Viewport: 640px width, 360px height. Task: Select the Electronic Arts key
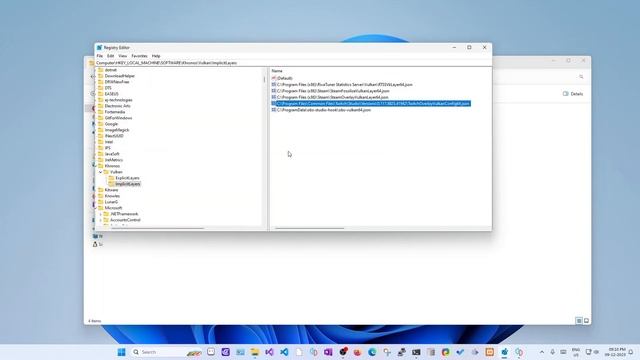(118, 106)
